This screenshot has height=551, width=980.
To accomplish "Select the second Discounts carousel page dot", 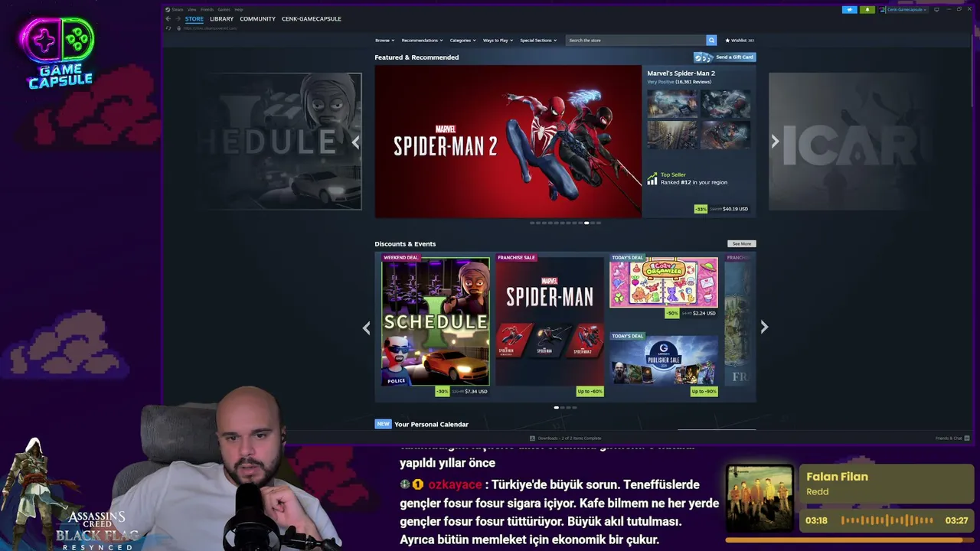I will pos(563,407).
